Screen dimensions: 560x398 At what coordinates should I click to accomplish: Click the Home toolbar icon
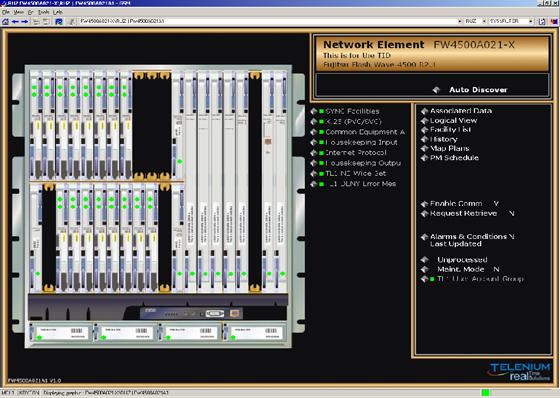point(5,22)
